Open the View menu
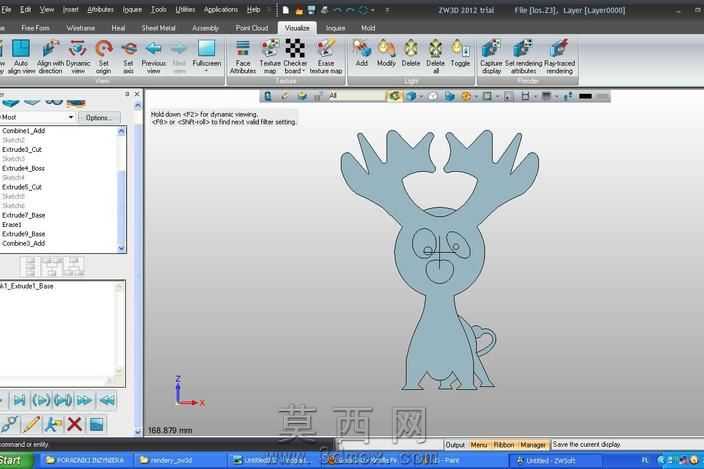704x469 pixels. [47, 9]
